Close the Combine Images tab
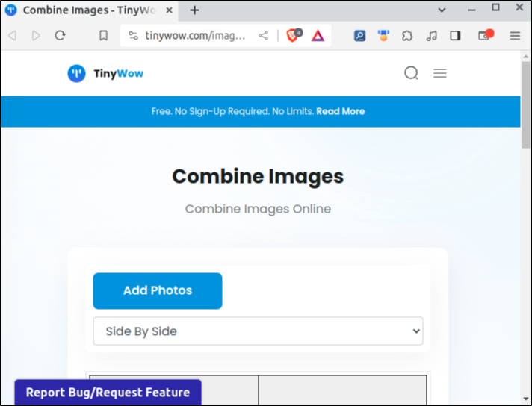The width and height of the screenshot is (532, 406). point(169,10)
